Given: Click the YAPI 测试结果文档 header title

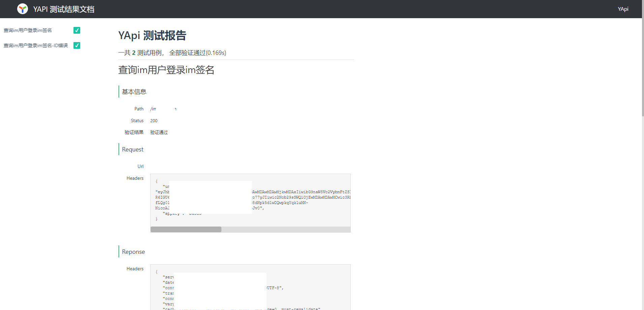Looking at the screenshot, I should point(64,9).
